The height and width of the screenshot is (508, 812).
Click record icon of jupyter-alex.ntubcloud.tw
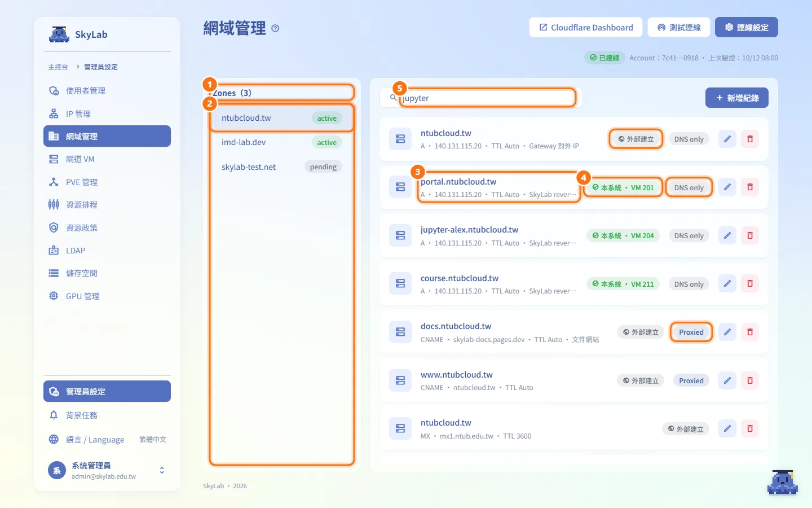(400, 235)
